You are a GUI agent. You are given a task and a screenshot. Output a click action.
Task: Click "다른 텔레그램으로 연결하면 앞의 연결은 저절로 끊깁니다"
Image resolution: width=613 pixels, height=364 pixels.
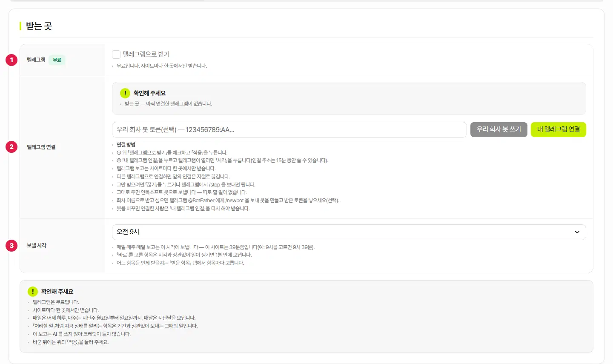tap(173, 177)
